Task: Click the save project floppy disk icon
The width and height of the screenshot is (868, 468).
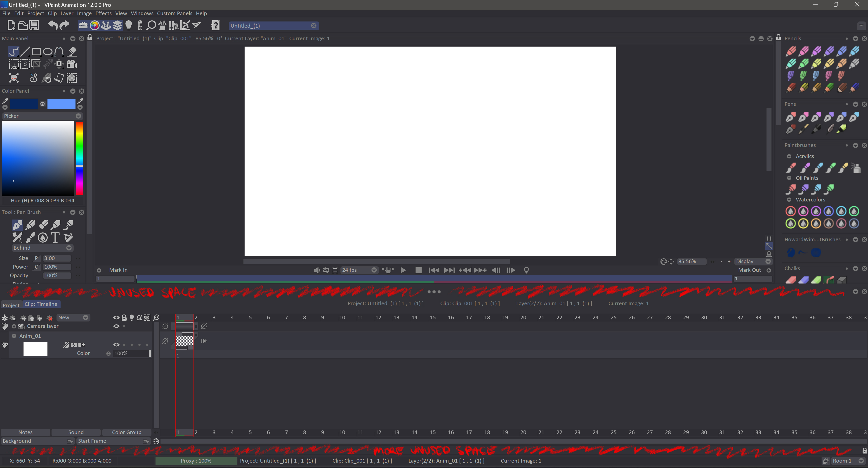Action: (x=34, y=26)
